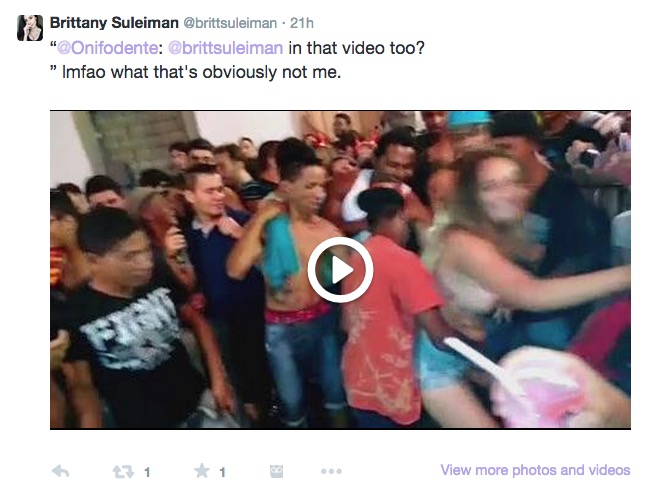Open the More options ellipsis
The width and height of the screenshot is (646, 494).
pos(331,471)
